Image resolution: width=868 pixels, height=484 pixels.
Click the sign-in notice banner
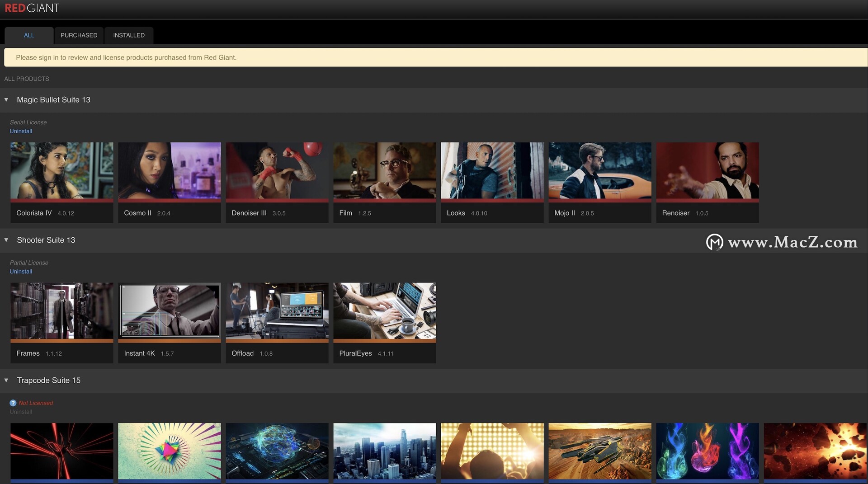point(436,57)
